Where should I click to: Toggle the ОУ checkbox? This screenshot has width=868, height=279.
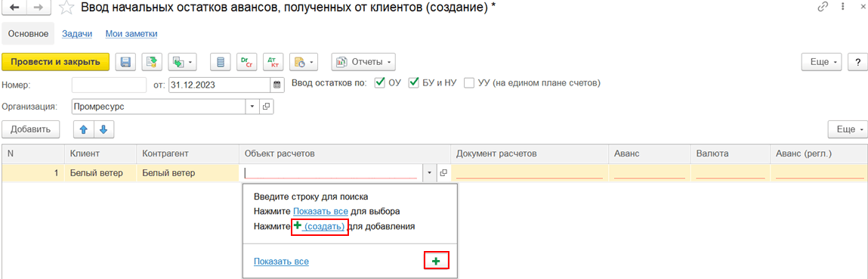pyautogui.click(x=380, y=84)
